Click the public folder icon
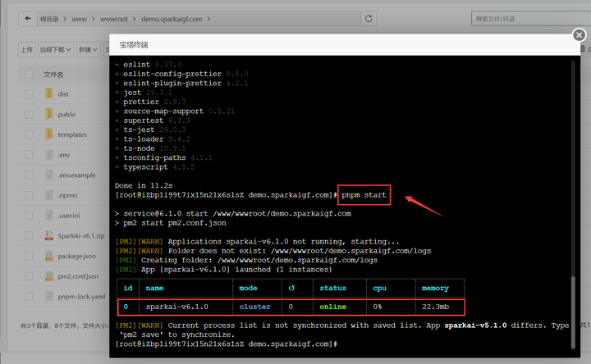This screenshot has height=364, width=591. click(x=48, y=115)
